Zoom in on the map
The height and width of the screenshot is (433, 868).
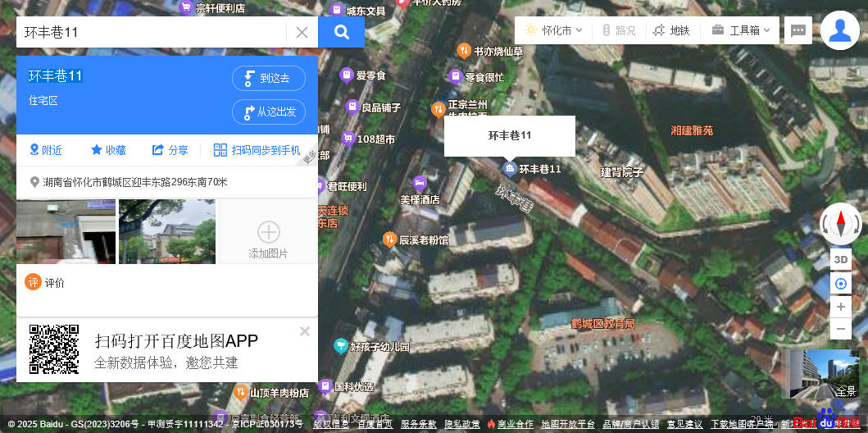pyautogui.click(x=840, y=307)
